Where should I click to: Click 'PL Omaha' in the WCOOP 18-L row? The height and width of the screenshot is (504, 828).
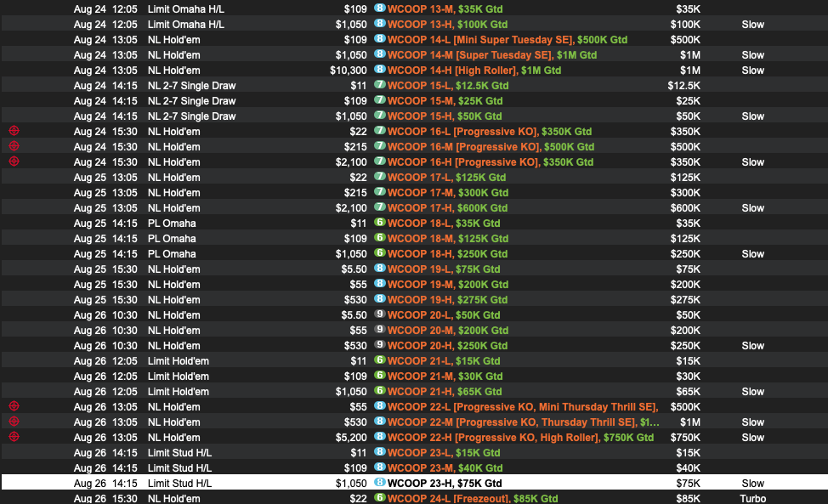point(172,224)
